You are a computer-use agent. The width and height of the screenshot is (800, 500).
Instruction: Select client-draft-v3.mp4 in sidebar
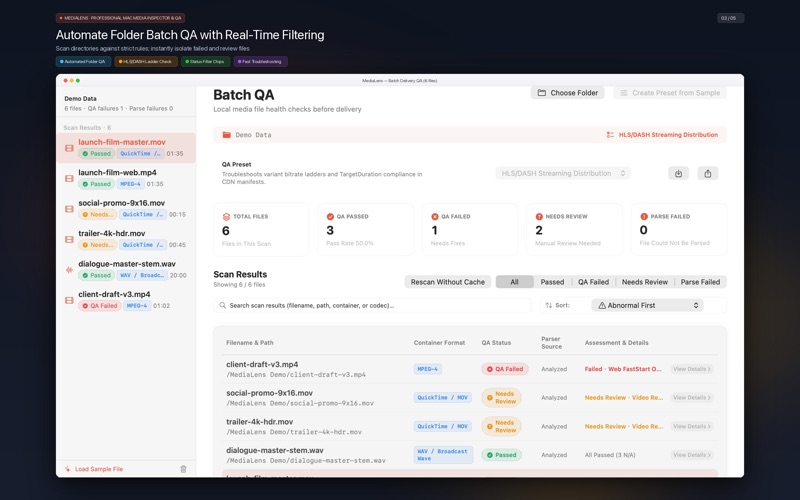coord(126,300)
